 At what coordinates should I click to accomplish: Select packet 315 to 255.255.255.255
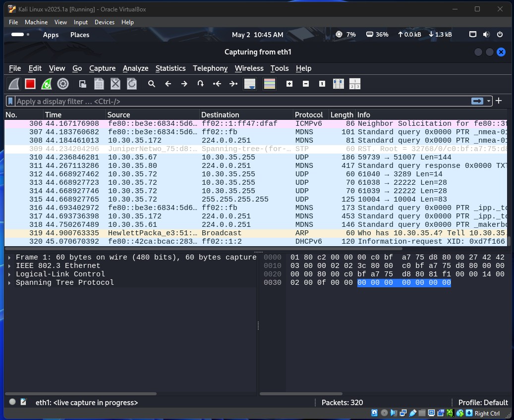pyautogui.click(x=256, y=199)
